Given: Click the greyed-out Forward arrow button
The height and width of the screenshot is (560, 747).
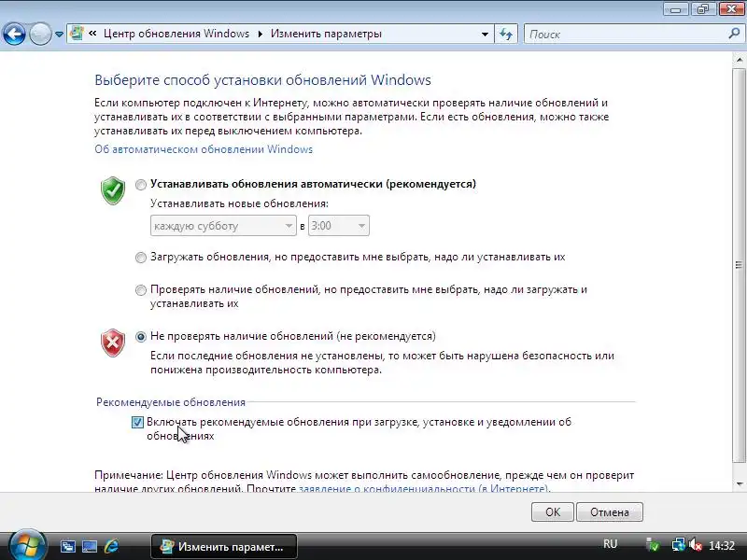Looking at the screenshot, I should [x=40, y=35].
